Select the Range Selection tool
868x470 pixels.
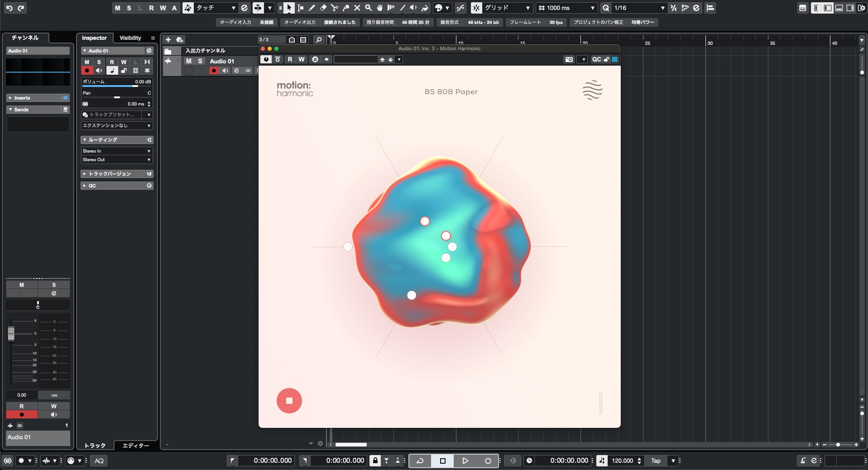click(300, 8)
